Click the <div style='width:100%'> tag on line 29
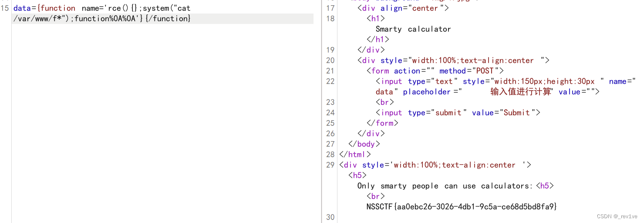 click(435, 165)
